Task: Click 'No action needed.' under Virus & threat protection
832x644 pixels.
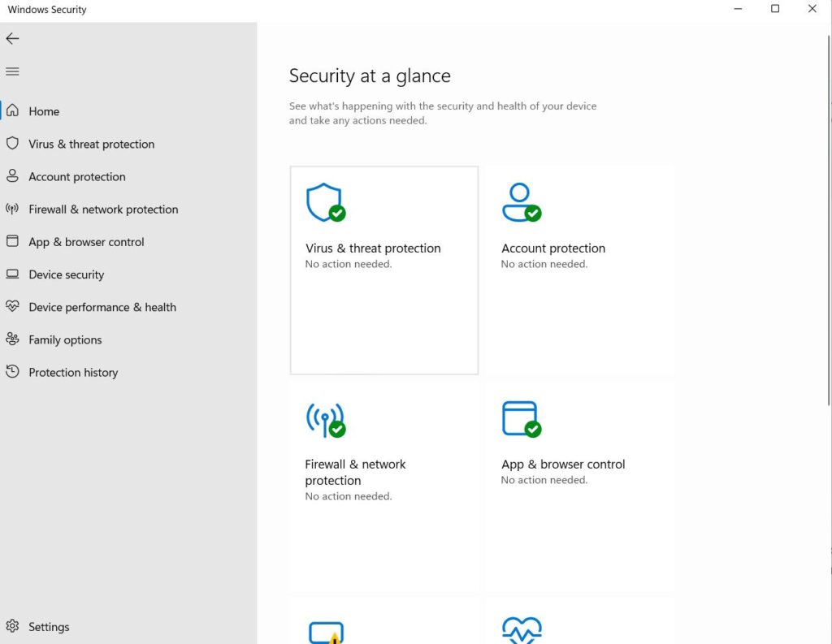Action: tap(348, 264)
